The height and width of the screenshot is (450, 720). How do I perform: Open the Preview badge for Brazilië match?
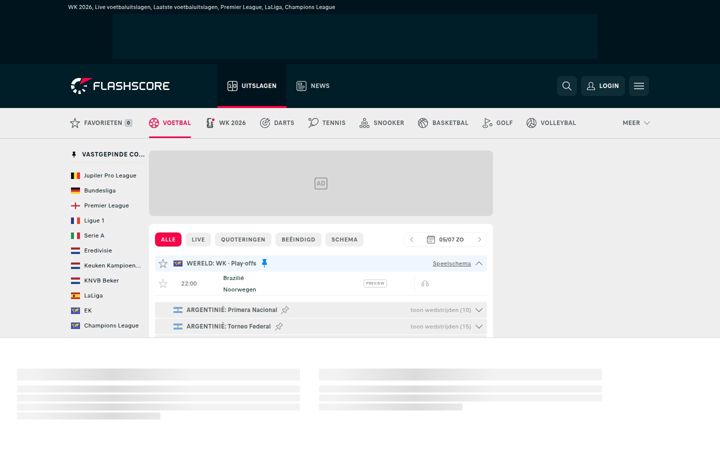pyautogui.click(x=375, y=283)
